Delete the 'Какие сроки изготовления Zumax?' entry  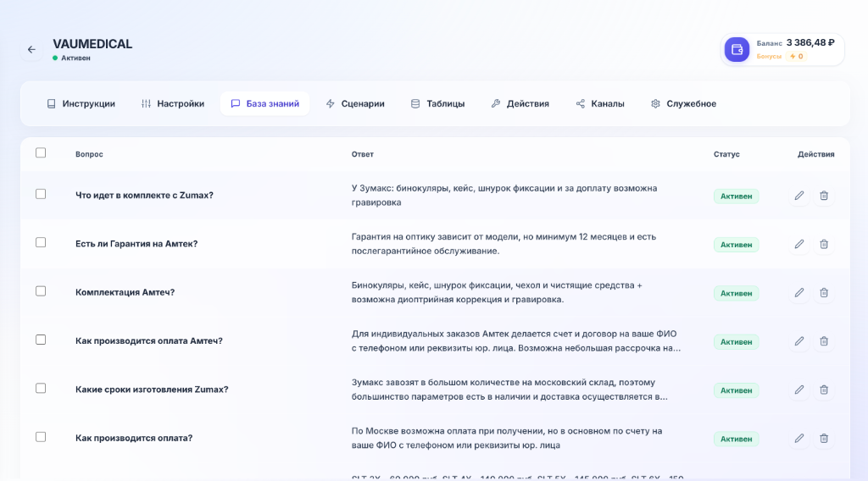click(824, 390)
